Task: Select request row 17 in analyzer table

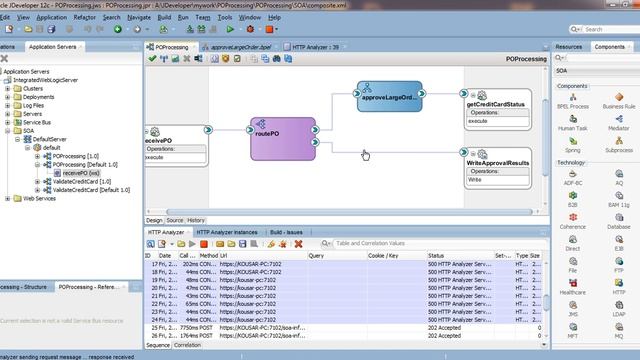Action: 344,264
